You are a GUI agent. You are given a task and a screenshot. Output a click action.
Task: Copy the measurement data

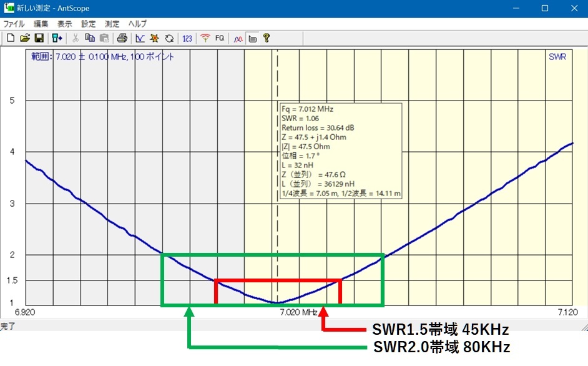(89, 38)
